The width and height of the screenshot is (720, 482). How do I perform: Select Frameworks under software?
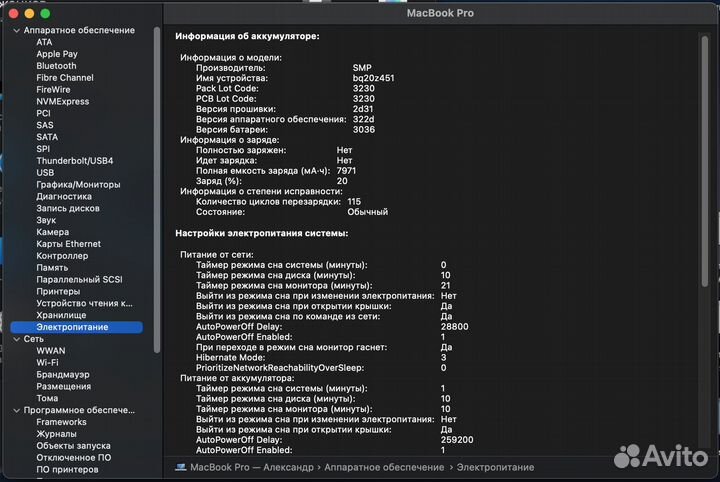click(61, 422)
